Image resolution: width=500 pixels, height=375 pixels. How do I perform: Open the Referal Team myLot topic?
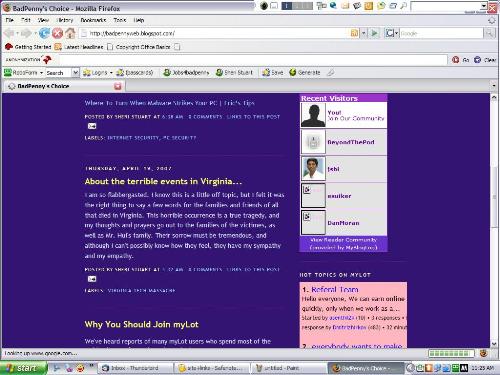coord(335,289)
